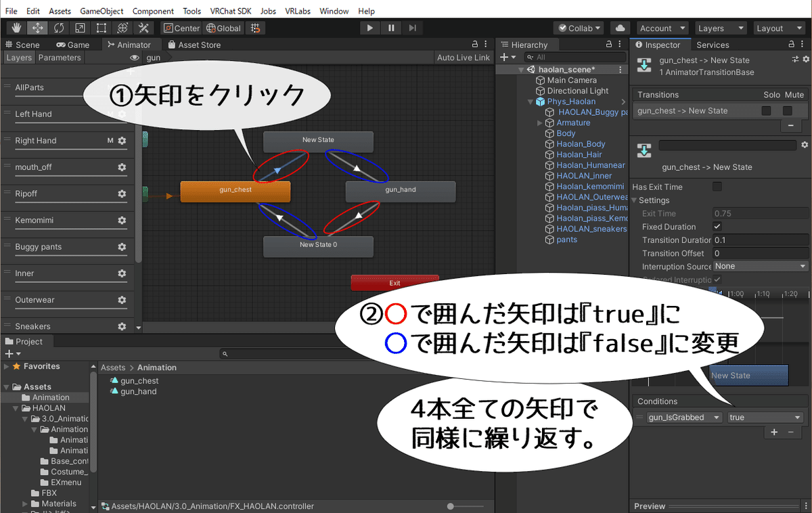The height and width of the screenshot is (513, 812).
Task: Toggle grid snapping icon
Action: pos(255,28)
